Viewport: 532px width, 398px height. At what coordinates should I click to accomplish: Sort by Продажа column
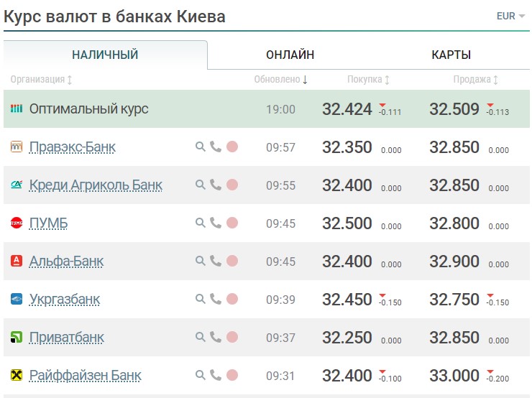click(476, 79)
